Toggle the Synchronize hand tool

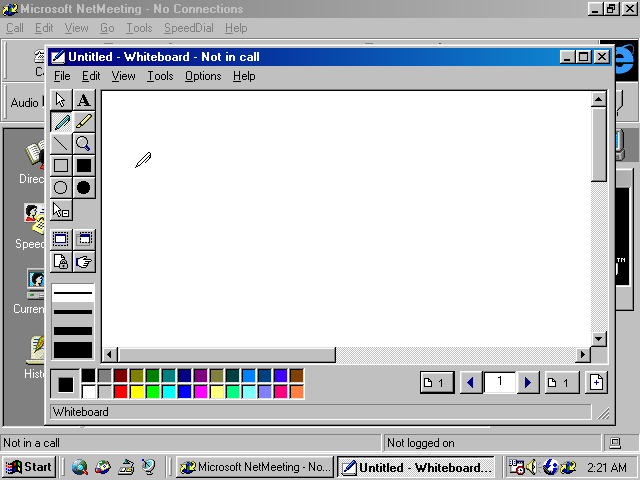(84, 262)
